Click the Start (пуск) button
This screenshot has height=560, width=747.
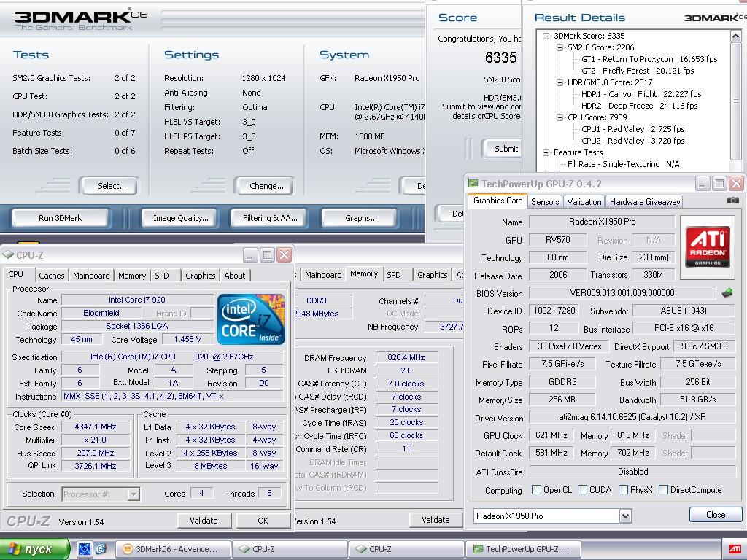click(34, 549)
